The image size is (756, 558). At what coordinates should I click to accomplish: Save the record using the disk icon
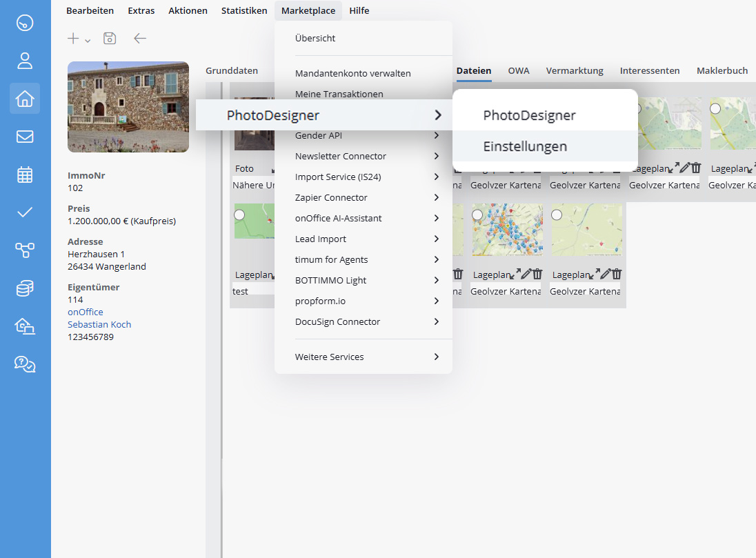(109, 39)
